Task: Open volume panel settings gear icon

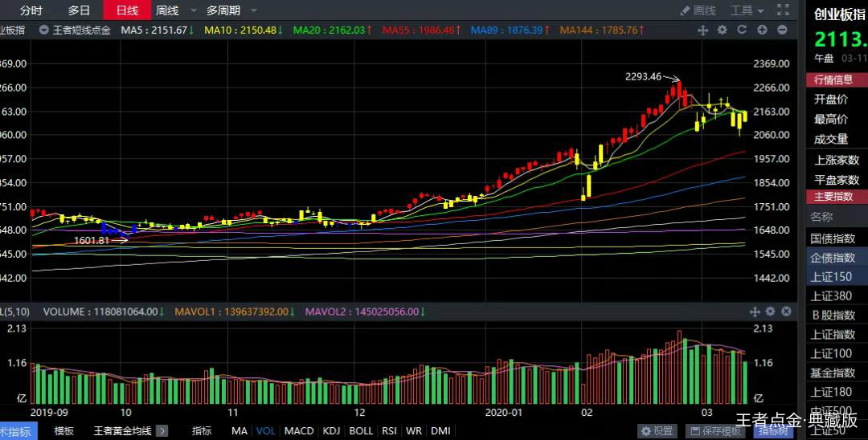Action: (x=770, y=312)
